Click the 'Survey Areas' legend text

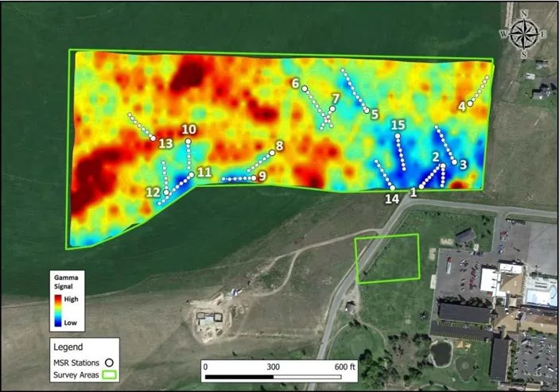pyautogui.click(x=76, y=375)
